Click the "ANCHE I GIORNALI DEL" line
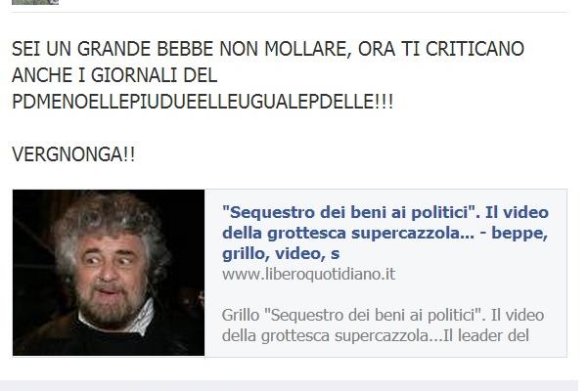 pyautogui.click(x=114, y=75)
